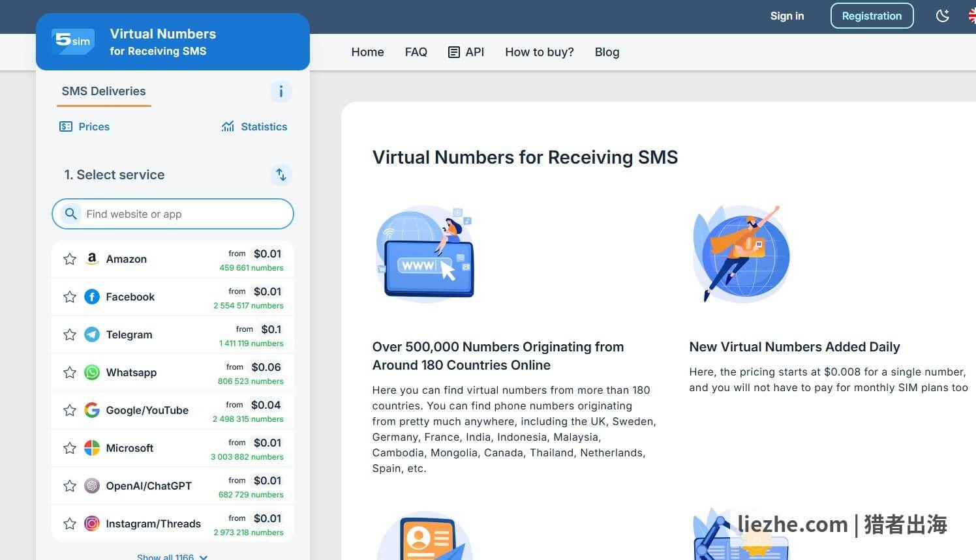Click the OpenAI/ChatGPT service icon
Image resolution: width=976 pixels, height=560 pixels.
click(92, 486)
